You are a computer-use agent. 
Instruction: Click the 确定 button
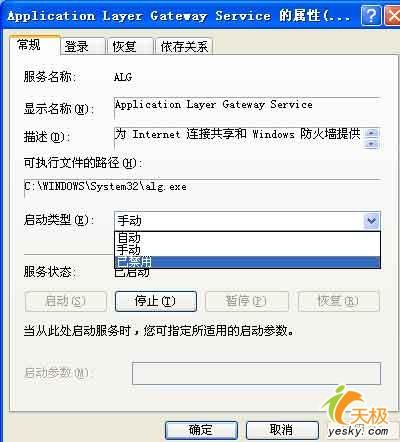pos(201,430)
